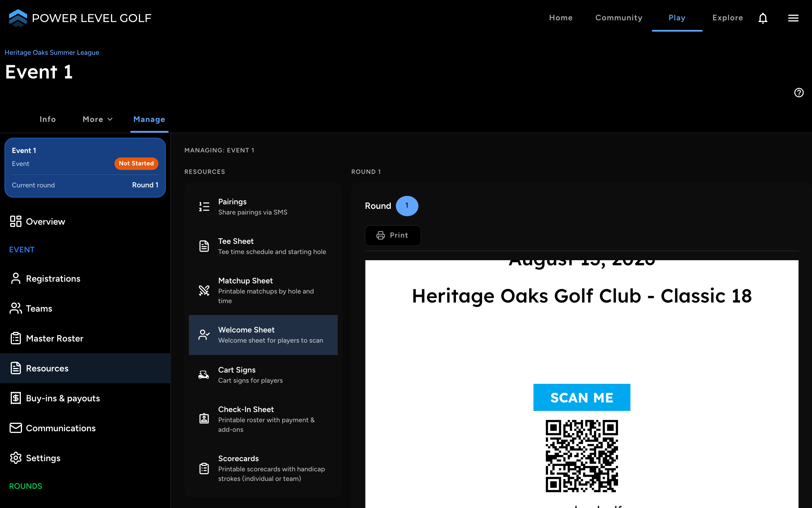Screen dimensions: 812x508
Task: Select the Cart Signs resource
Action: point(263,375)
